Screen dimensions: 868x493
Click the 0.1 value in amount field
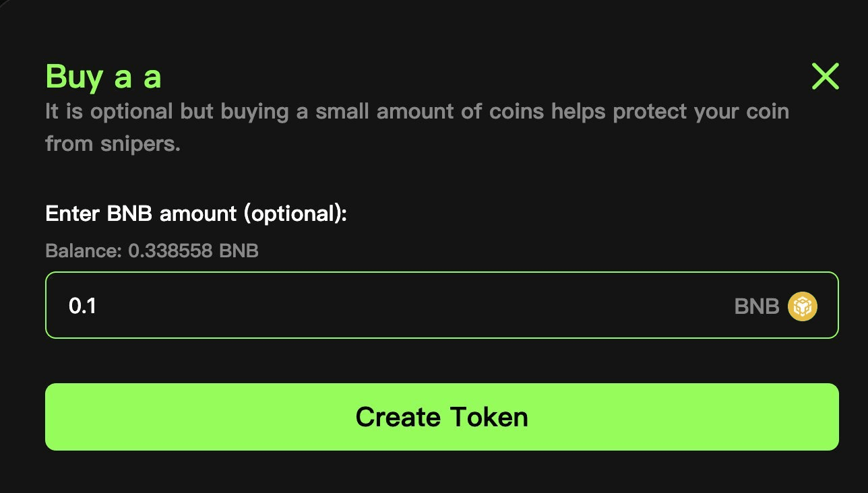coord(82,306)
